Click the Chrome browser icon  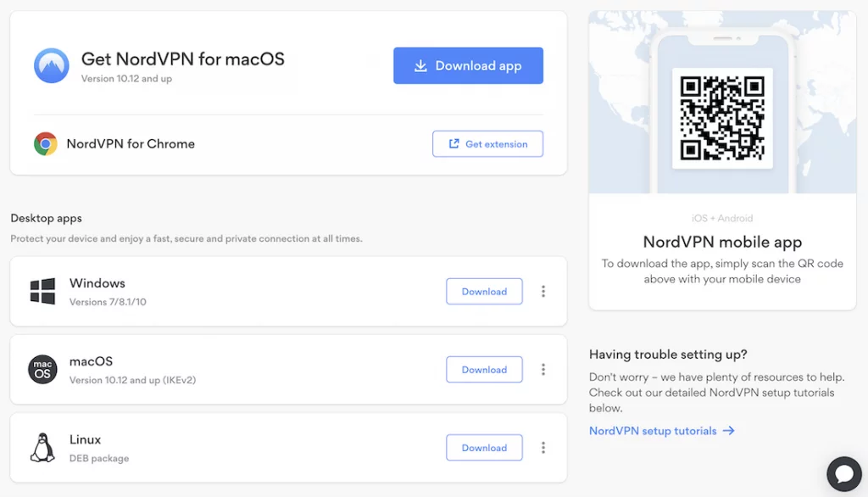tap(46, 144)
